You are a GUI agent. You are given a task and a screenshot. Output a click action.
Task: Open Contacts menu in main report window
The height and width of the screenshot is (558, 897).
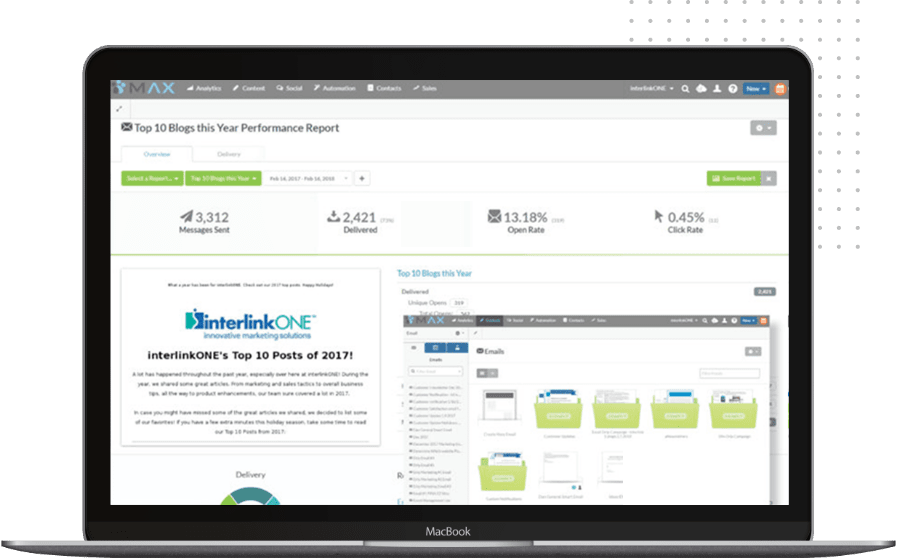pyautogui.click(x=384, y=88)
